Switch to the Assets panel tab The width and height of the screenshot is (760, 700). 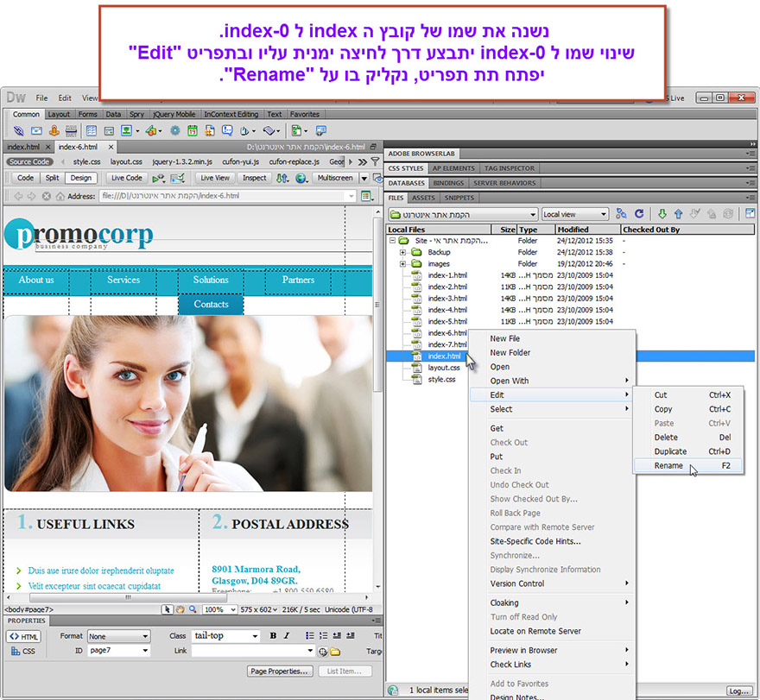[423, 198]
